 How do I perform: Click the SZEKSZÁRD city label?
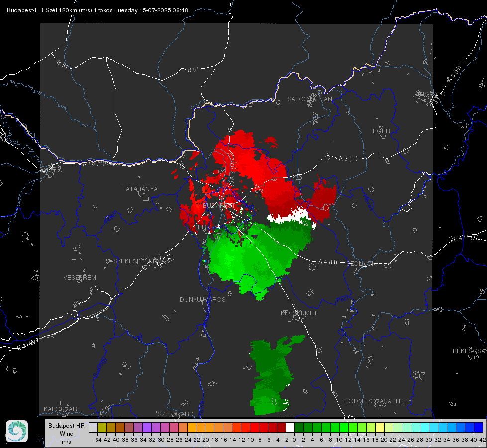coord(176,414)
